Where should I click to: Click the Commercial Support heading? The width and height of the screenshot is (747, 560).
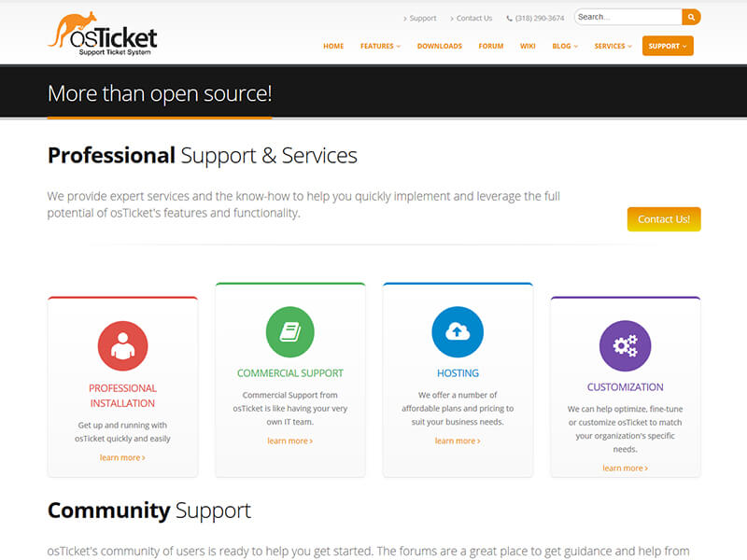(290, 373)
